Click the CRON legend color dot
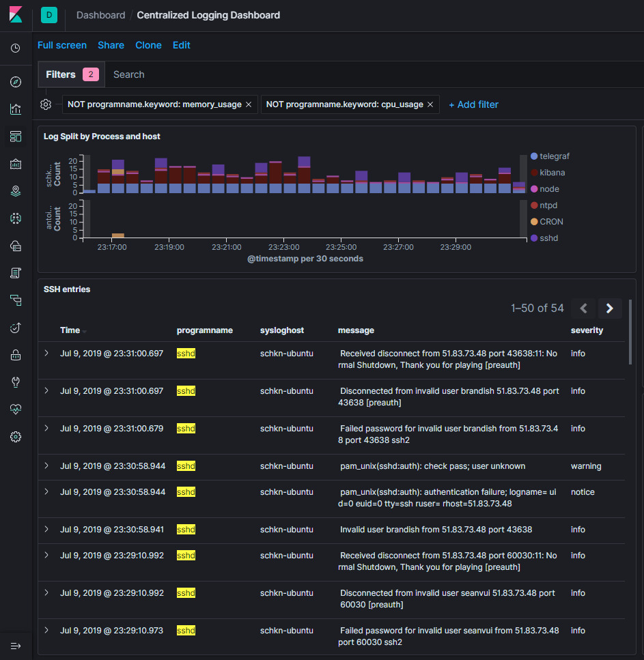 [x=534, y=222]
